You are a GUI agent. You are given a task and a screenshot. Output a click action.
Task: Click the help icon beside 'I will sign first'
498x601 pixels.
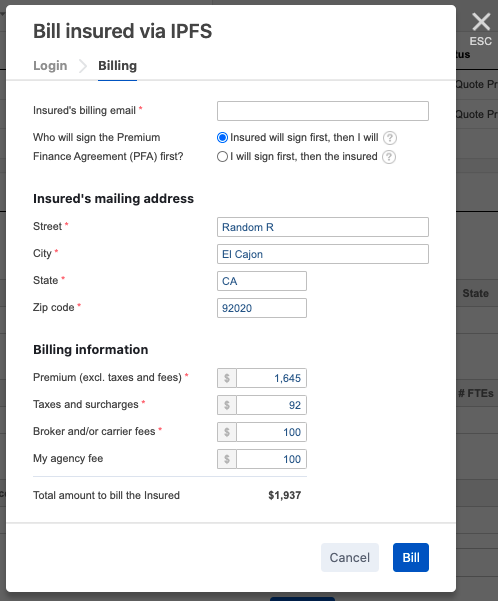pos(389,157)
